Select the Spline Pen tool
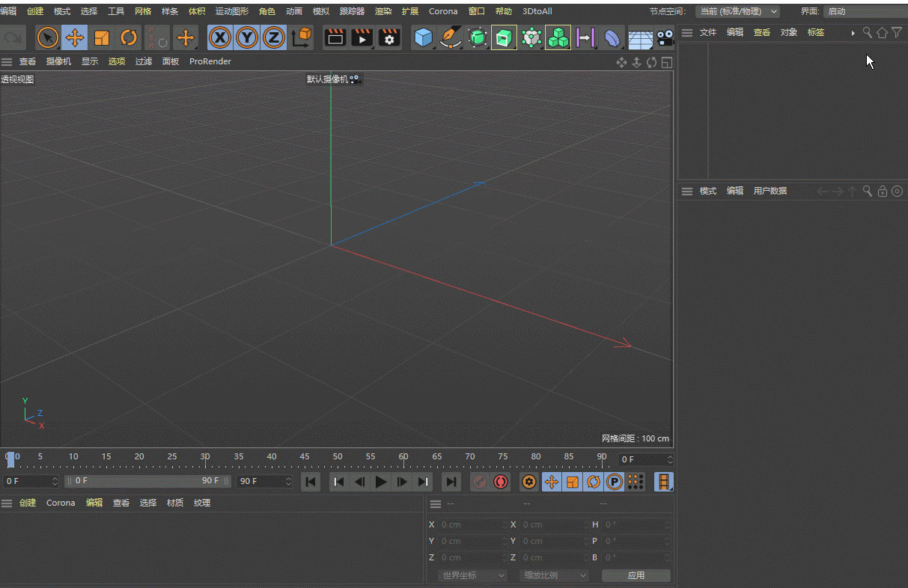 (x=450, y=37)
